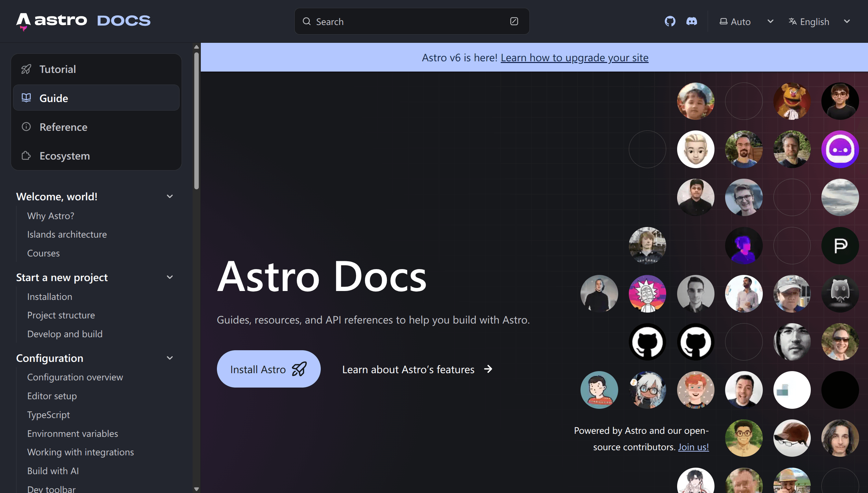Follow Learn how to upgrade your site link

tap(575, 58)
